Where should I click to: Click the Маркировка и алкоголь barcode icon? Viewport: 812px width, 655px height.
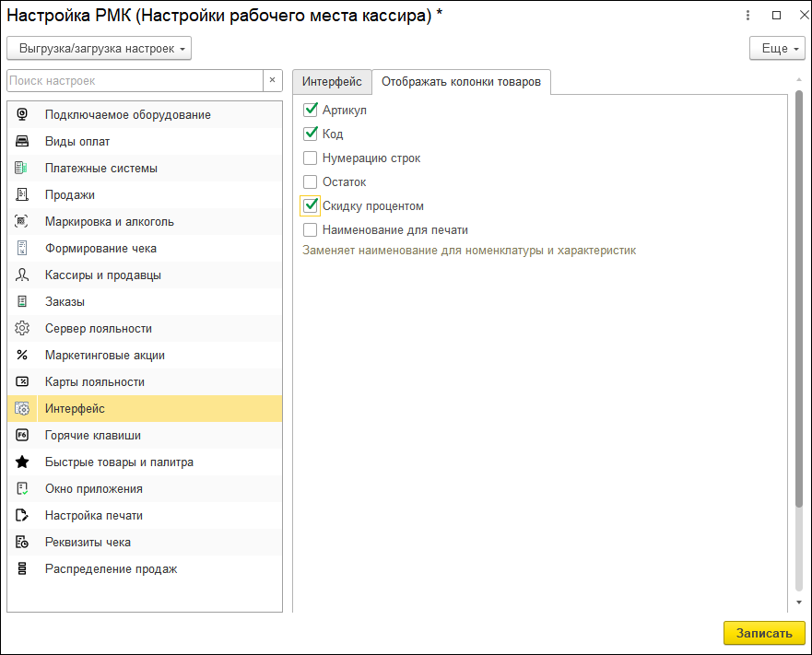22,222
